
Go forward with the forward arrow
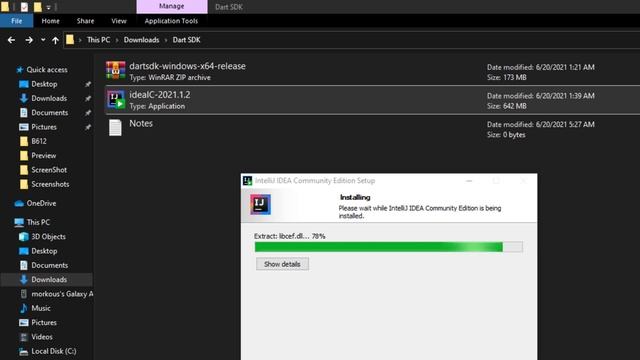coord(29,40)
